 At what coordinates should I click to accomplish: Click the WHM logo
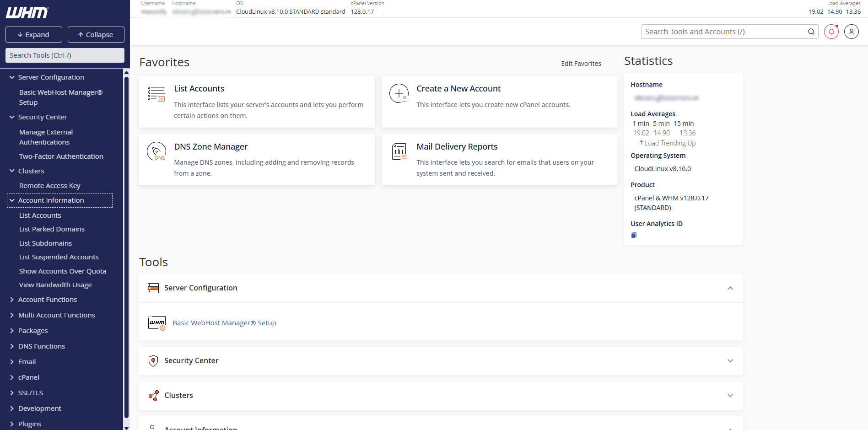point(27,13)
